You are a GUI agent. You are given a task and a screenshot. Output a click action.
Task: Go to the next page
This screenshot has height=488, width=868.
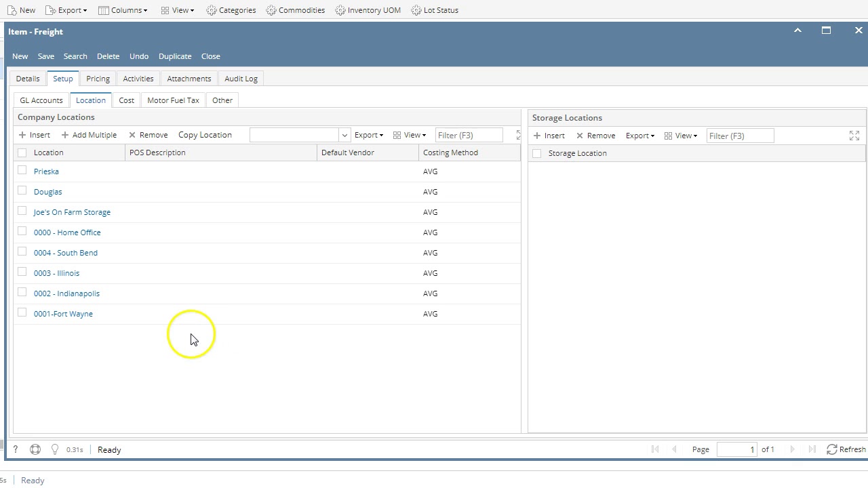[x=792, y=449]
